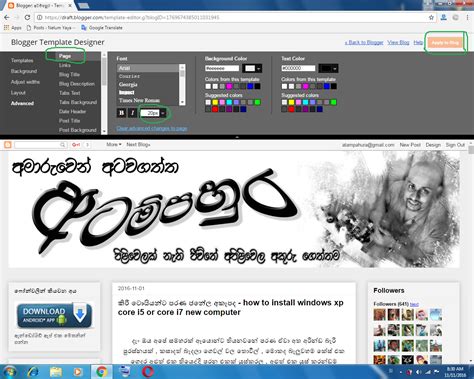
Task: Click Design in blog navbar
Action: coord(433,145)
